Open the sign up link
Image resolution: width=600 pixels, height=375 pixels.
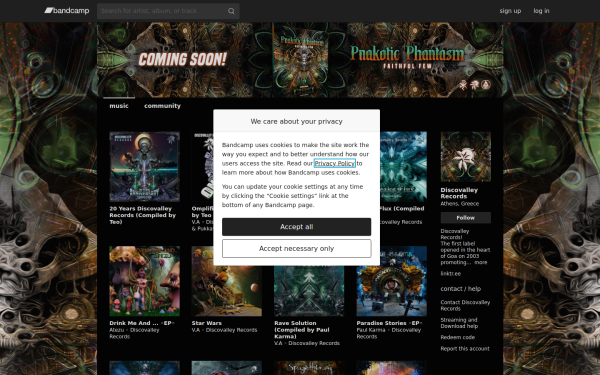click(x=510, y=11)
